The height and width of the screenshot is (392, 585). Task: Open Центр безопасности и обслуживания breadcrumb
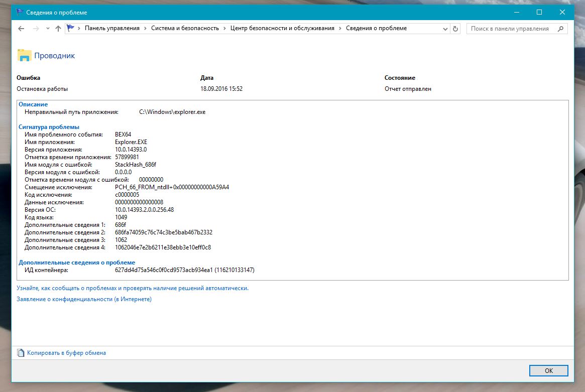tap(282, 28)
